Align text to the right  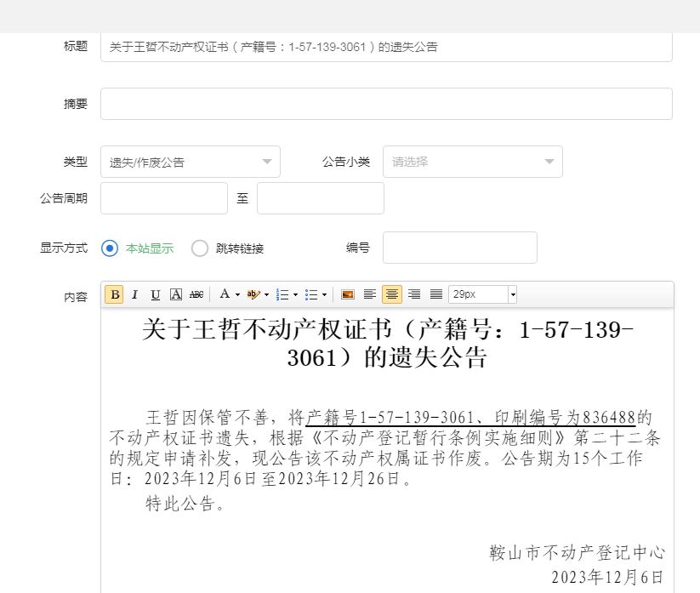click(414, 294)
